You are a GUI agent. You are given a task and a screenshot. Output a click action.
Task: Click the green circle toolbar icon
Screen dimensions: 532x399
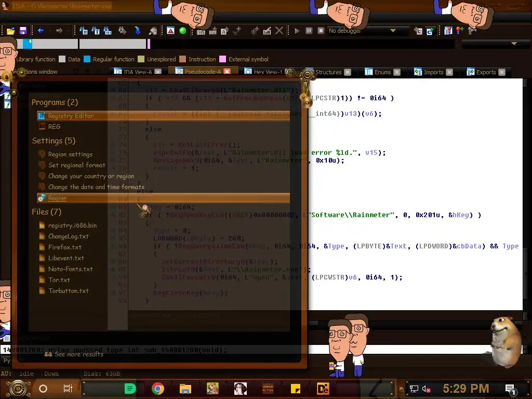point(182,31)
